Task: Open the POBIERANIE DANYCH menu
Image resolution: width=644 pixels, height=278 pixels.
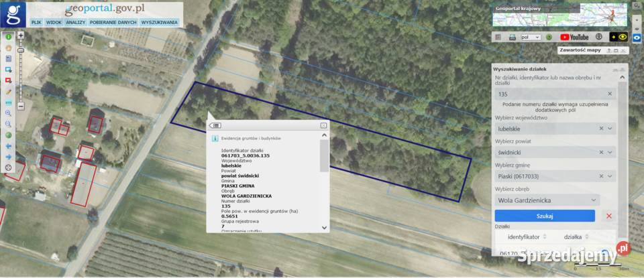Action: coord(113,22)
